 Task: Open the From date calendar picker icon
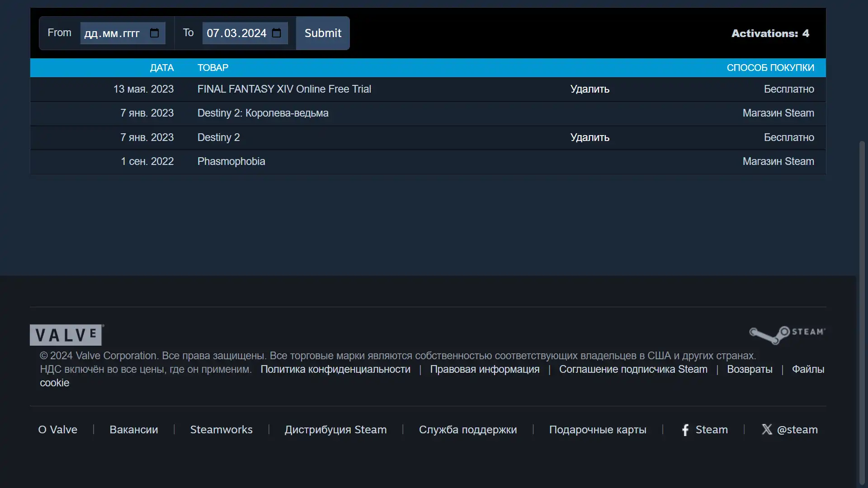154,33
